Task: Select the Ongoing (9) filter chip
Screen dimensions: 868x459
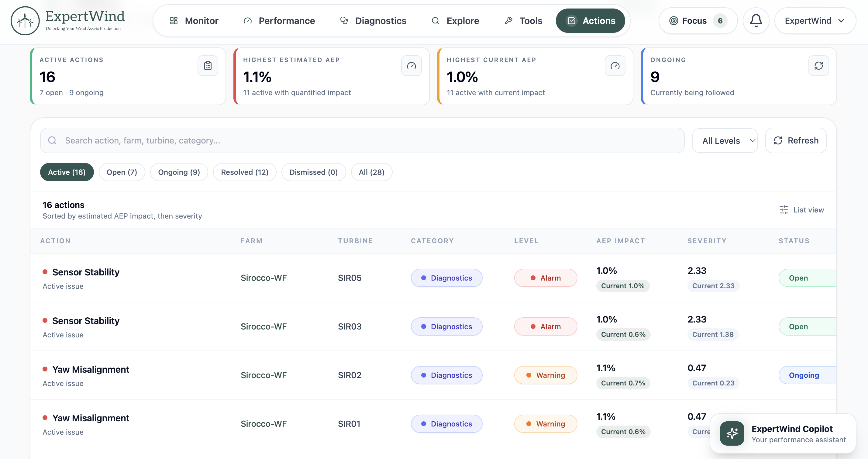Action: point(179,172)
